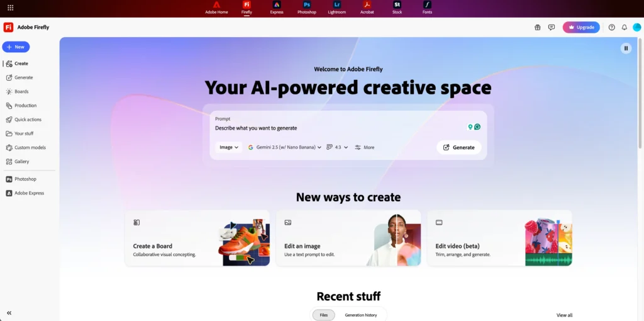644x321 pixels.
Task: Click the Generate button
Action: click(458, 147)
